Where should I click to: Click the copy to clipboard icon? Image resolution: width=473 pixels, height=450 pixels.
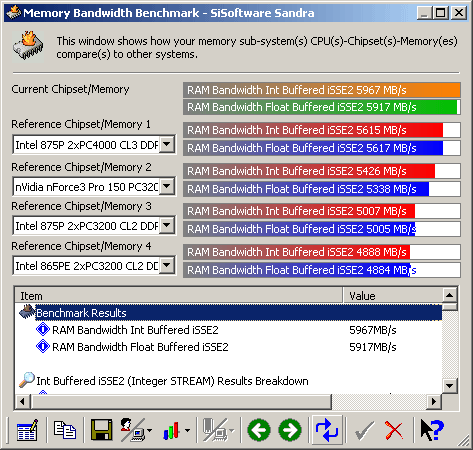click(65, 430)
